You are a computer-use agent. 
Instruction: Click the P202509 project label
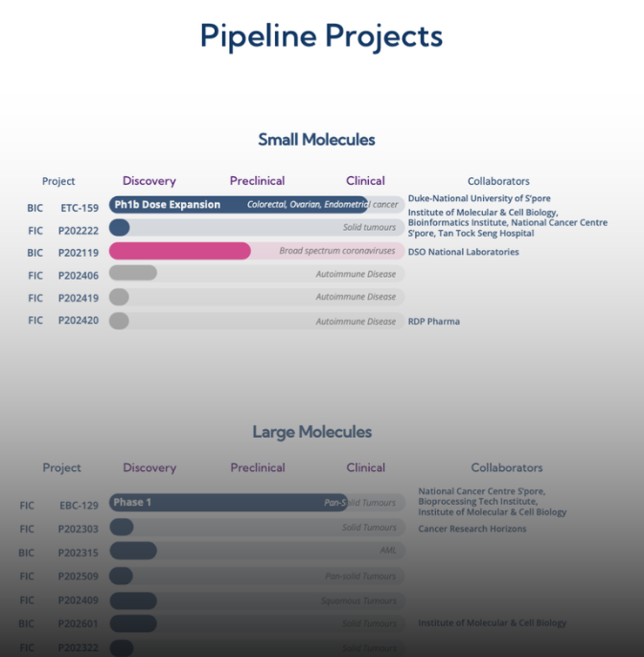tap(80, 577)
